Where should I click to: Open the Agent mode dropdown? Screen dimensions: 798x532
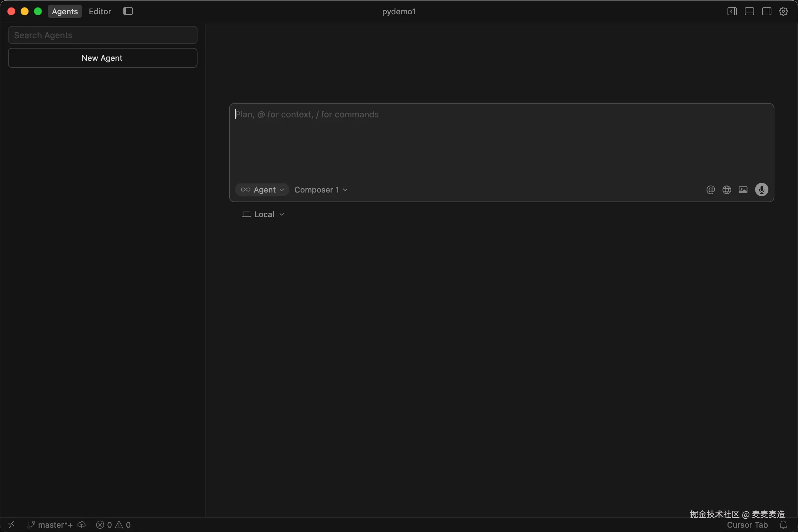[x=262, y=190]
